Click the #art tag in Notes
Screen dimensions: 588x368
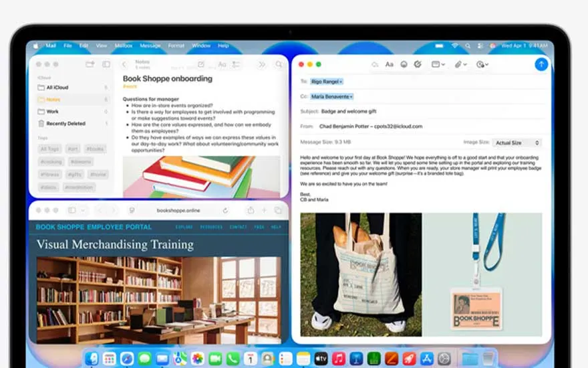tap(73, 149)
